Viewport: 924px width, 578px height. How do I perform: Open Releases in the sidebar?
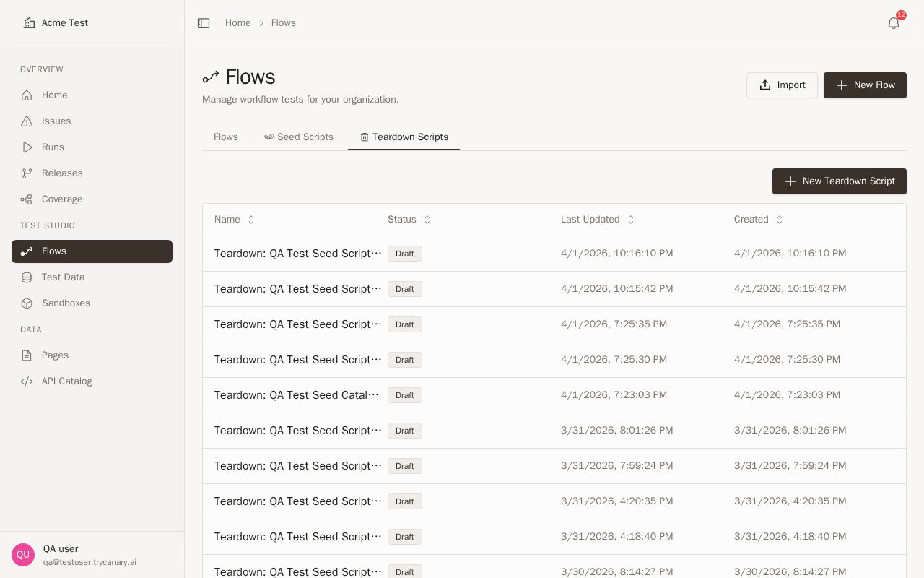(92, 173)
